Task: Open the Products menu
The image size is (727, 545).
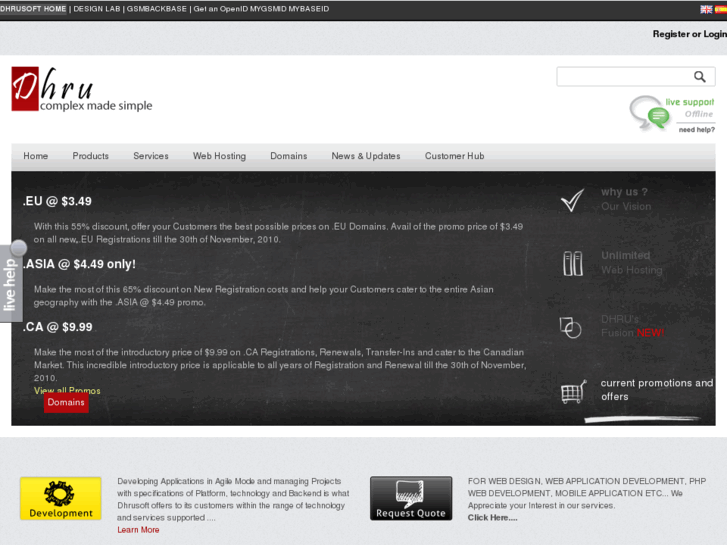Action: click(x=90, y=156)
